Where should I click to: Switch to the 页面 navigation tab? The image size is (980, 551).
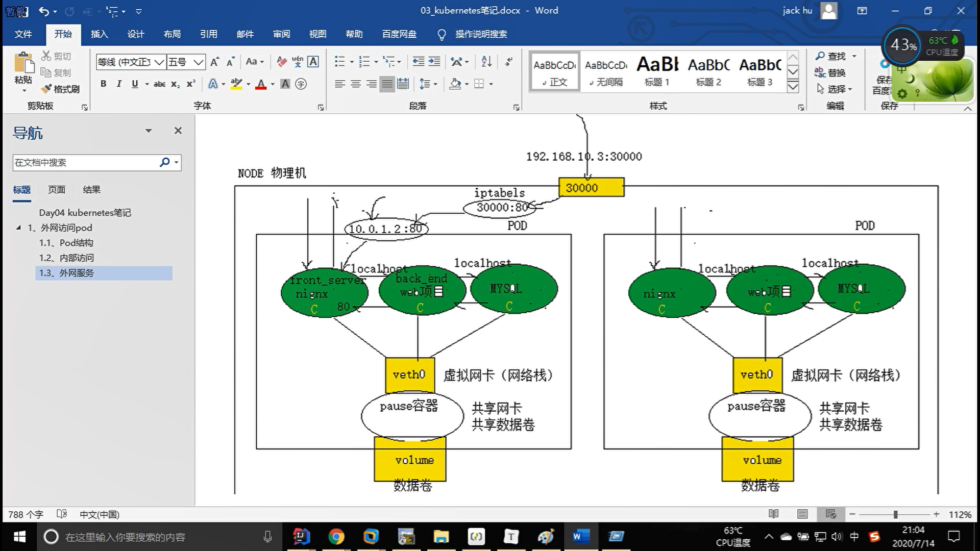pos(57,190)
